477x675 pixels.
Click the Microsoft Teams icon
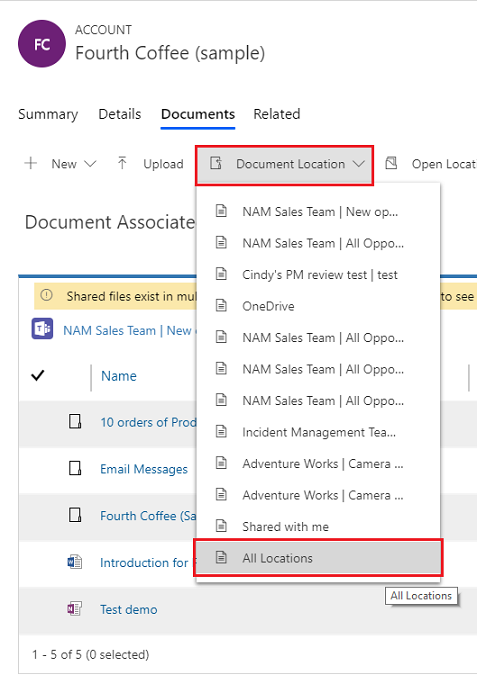click(x=42, y=329)
